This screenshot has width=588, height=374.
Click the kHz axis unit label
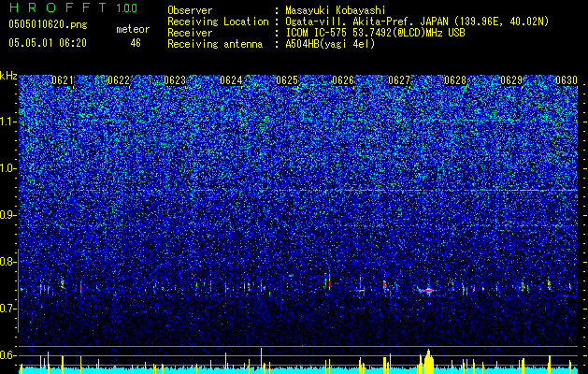[8, 76]
